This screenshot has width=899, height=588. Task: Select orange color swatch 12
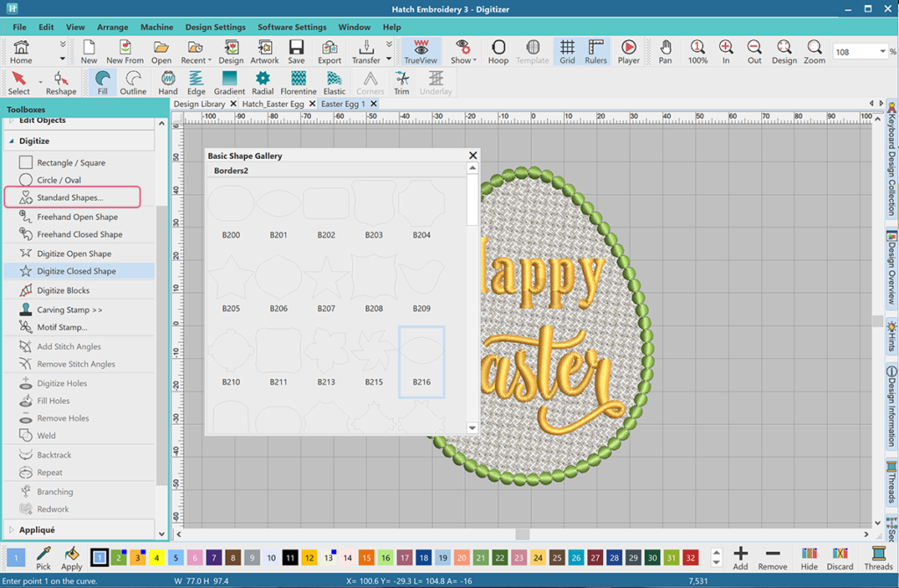(x=310, y=557)
